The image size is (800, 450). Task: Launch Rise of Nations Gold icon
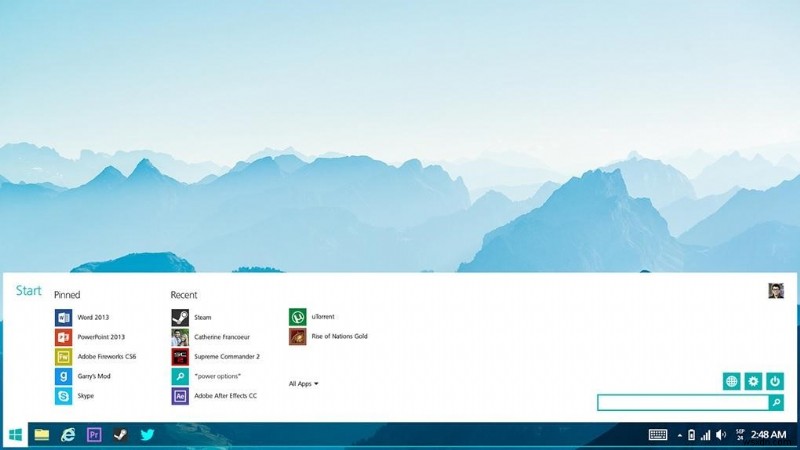(297, 336)
